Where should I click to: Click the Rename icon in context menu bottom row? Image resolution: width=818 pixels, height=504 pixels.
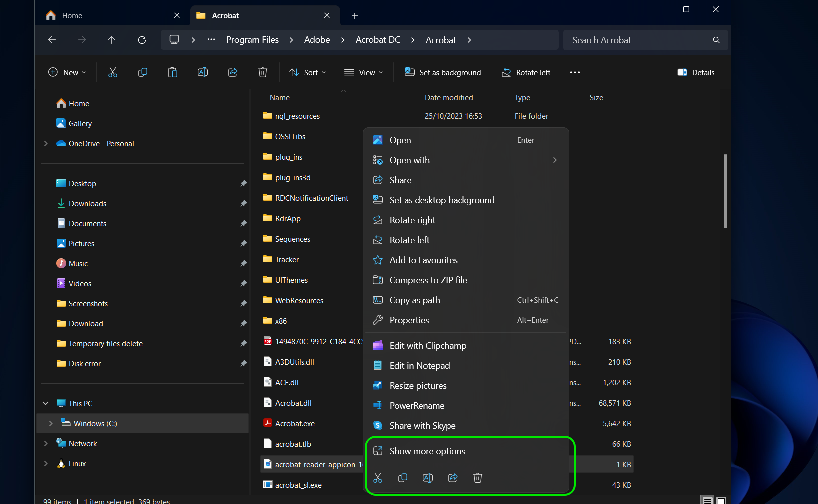point(428,478)
